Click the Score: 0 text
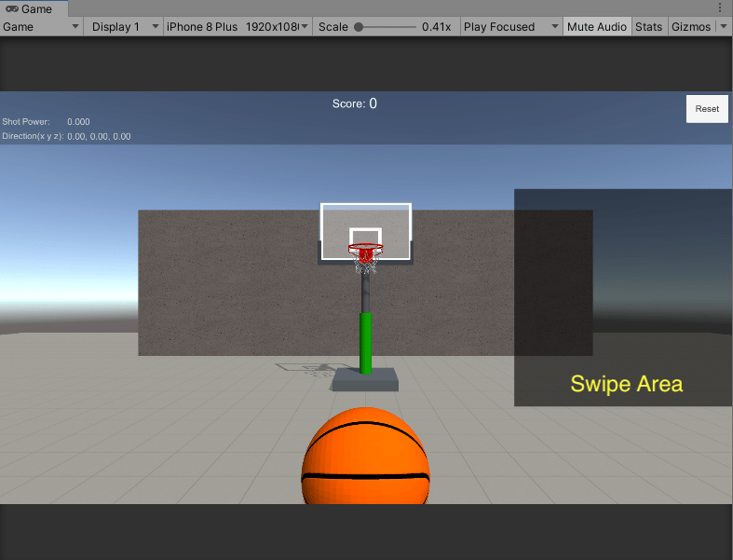733x560 pixels. [x=354, y=103]
